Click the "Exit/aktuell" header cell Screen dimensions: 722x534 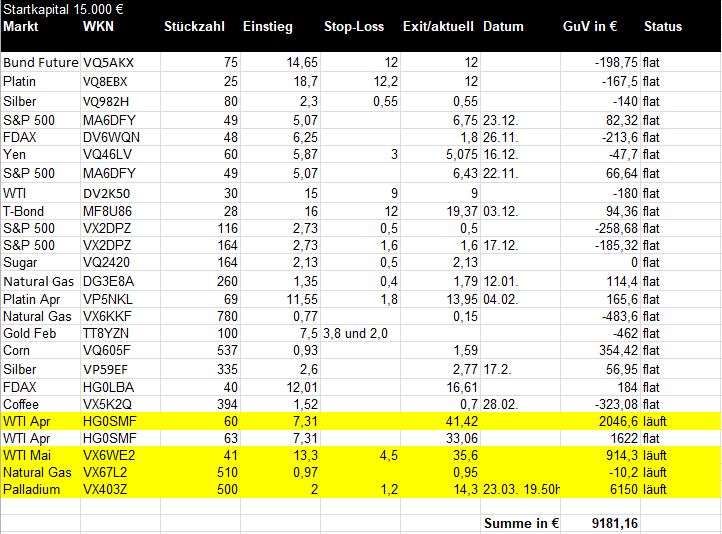tap(438, 26)
